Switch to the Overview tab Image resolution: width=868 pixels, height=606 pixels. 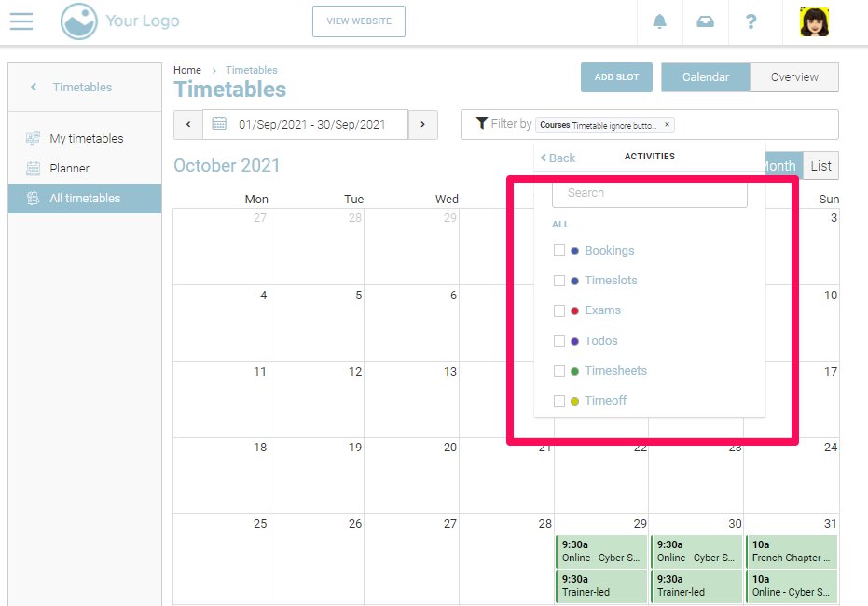[x=794, y=77]
